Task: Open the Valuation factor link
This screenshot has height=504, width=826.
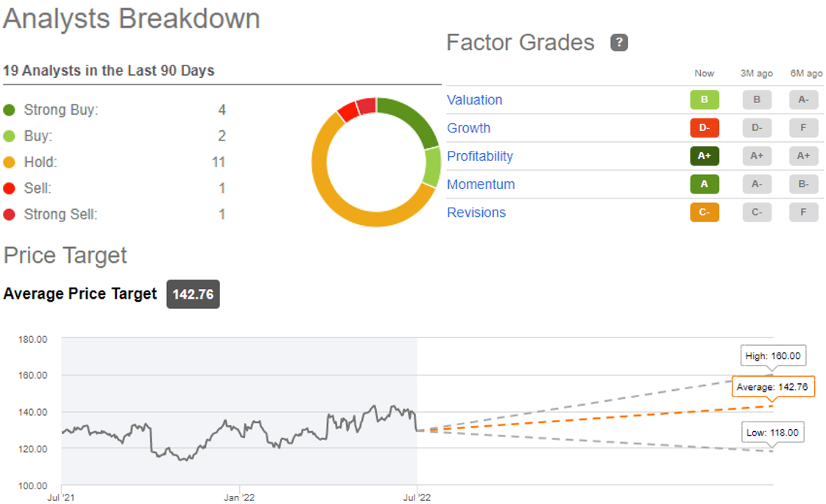Action: pos(475,100)
